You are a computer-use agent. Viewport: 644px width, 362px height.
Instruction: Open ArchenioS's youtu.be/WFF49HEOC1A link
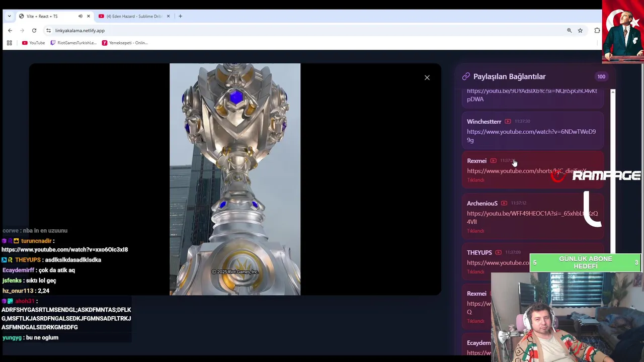tap(532, 217)
